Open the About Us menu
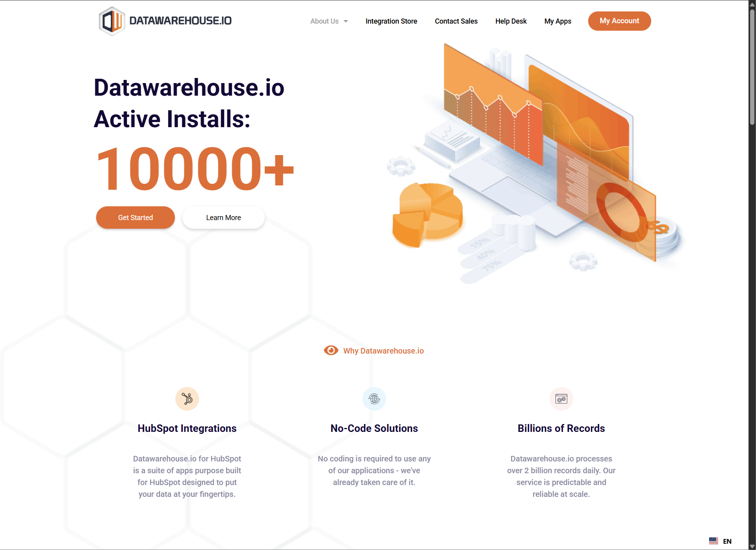The width and height of the screenshot is (756, 550). pyautogui.click(x=324, y=21)
